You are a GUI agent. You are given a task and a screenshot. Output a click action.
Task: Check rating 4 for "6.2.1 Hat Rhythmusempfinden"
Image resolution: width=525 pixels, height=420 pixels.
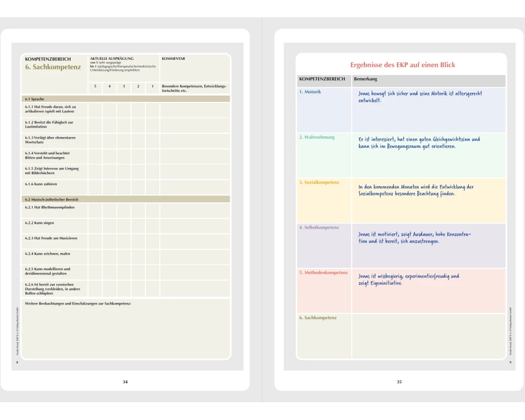click(x=109, y=210)
